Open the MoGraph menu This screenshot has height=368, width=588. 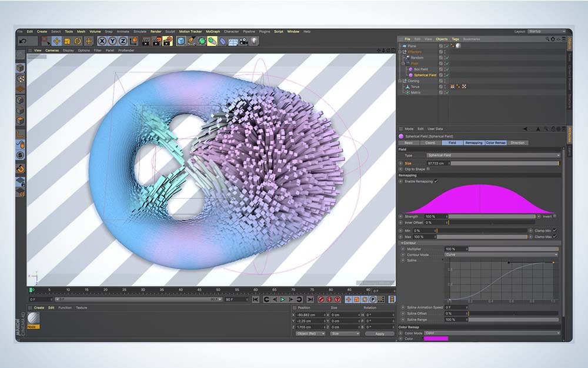click(x=212, y=31)
